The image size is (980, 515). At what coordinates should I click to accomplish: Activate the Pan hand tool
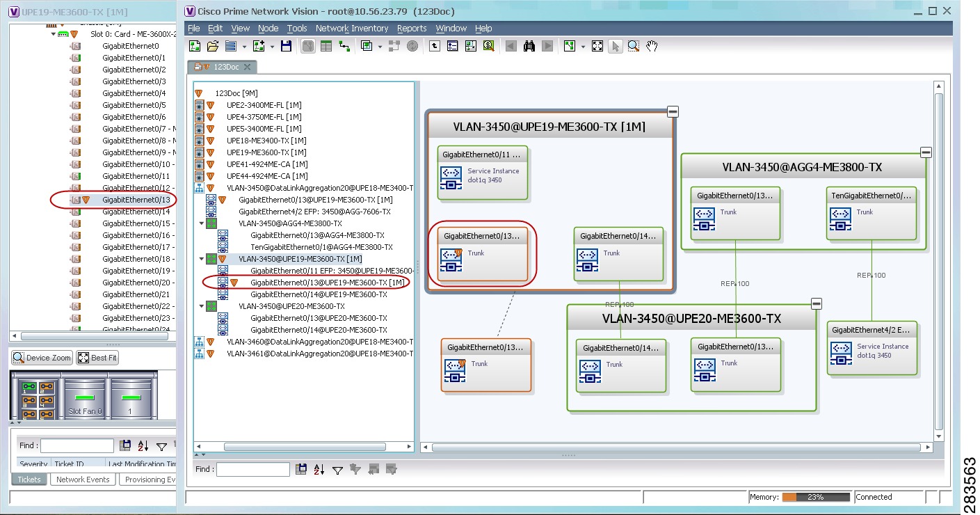pyautogui.click(x=652, y=46)
